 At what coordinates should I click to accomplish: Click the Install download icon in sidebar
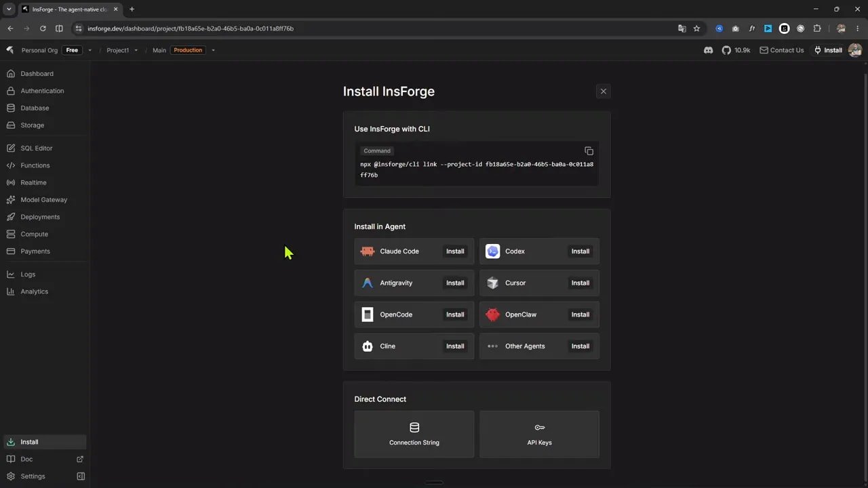click(10, 442)
